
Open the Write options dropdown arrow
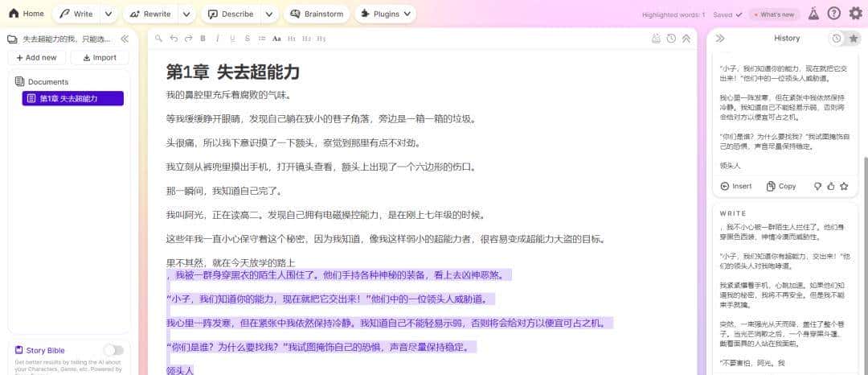[108, 14]
